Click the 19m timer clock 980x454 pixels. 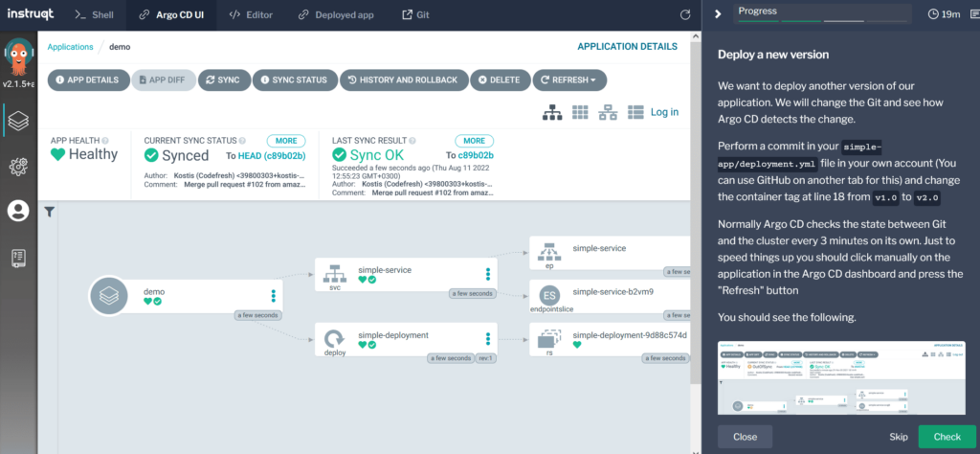coord(944,13)
